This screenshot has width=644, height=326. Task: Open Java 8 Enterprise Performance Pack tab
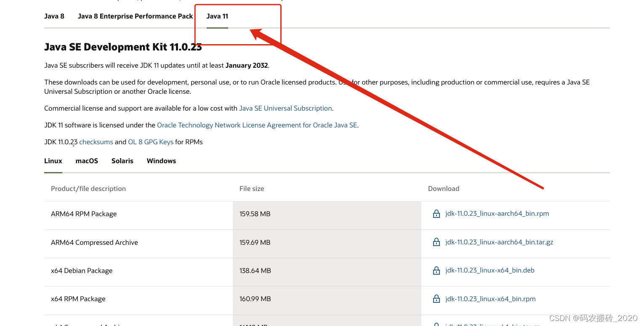pos(135,16)
